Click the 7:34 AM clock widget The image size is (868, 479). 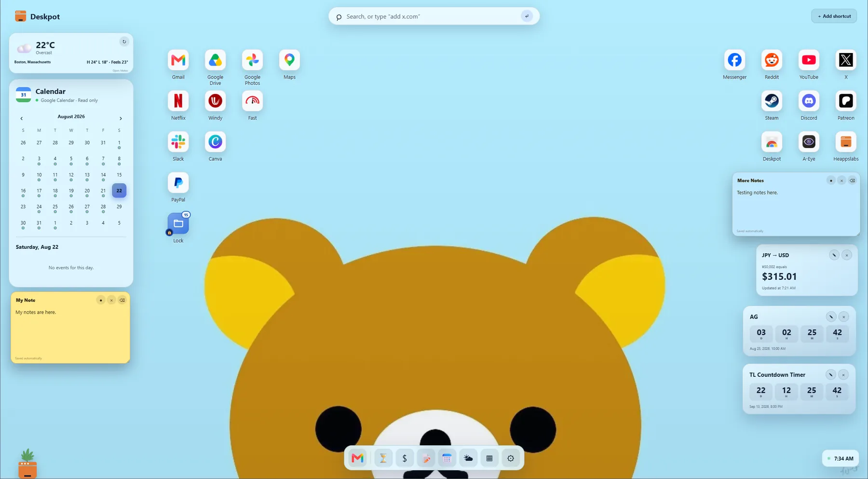[841, 459]
